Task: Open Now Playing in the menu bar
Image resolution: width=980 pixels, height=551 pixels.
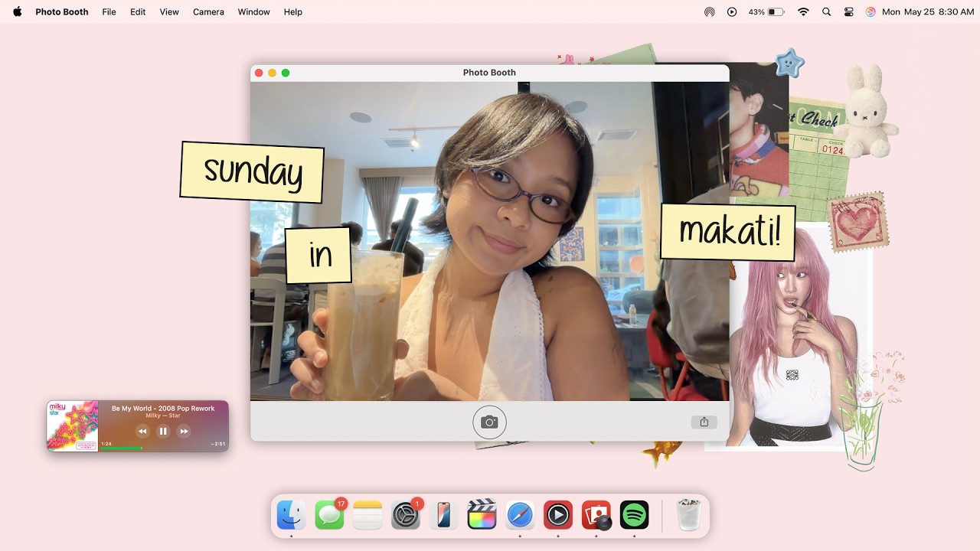Action: tap(732, 12)
